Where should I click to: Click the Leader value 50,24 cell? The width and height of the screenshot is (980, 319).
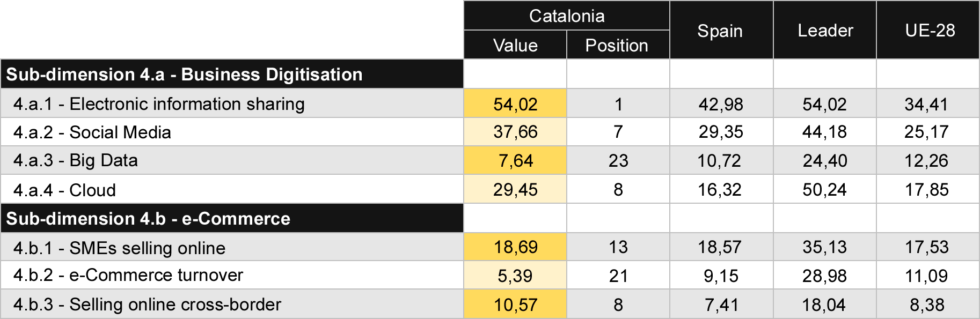pyautogui.click(x=825, y=189)
